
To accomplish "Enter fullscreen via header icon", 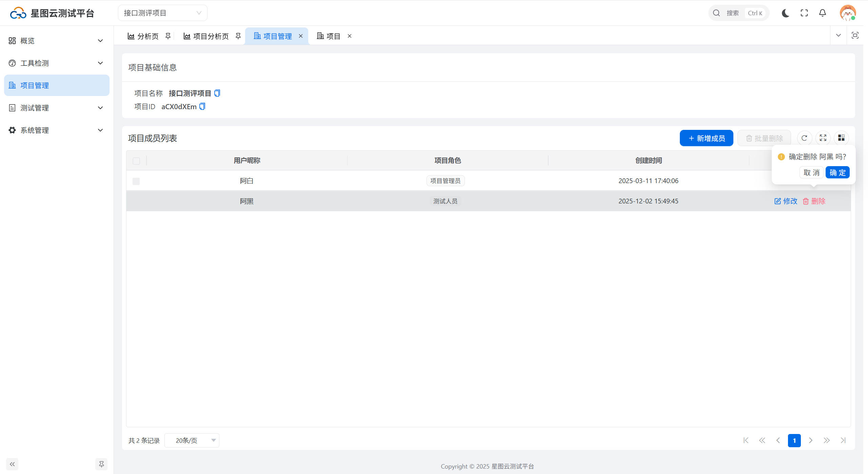I will (x=804, y=13).
